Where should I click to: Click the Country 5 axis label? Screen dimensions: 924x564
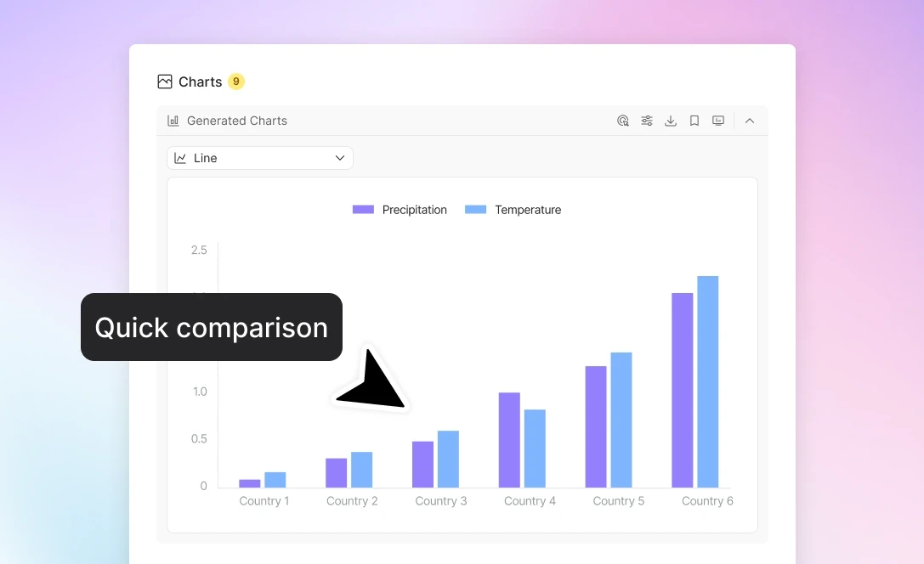[618, 501]
